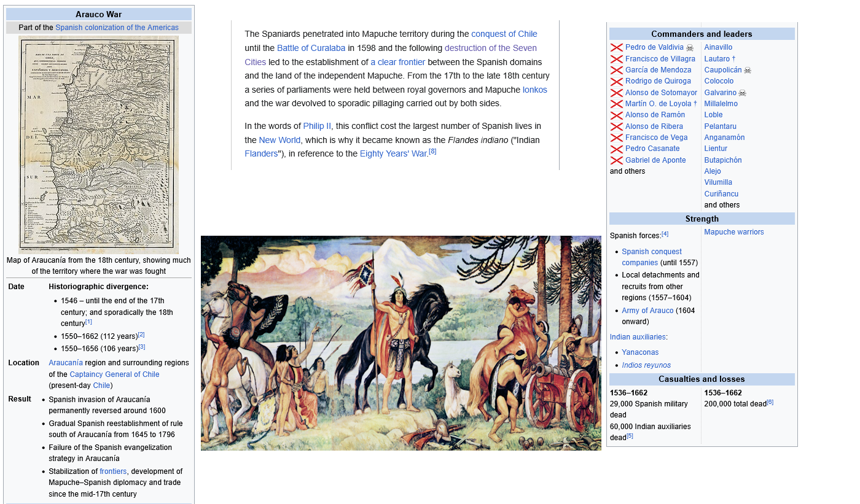The height and width of the screenshot is (504, 860).
Task: Jump to footnote 2 after 112 years
Action: [141, 335]
